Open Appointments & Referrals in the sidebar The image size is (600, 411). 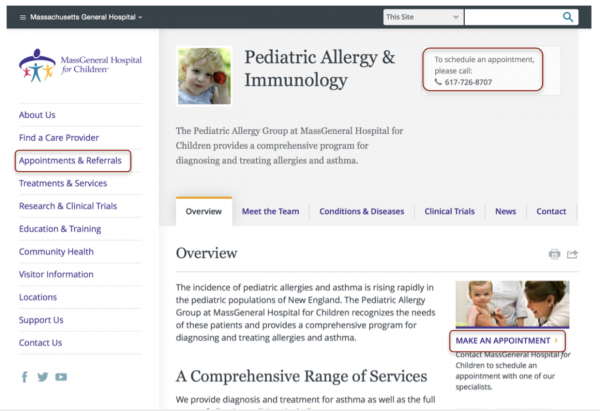[70, 161]
